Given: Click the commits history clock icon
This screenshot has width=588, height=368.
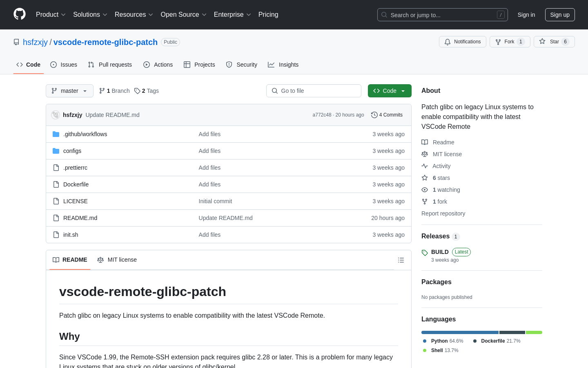Looking at the screenshot, I should tap(374, 115).
